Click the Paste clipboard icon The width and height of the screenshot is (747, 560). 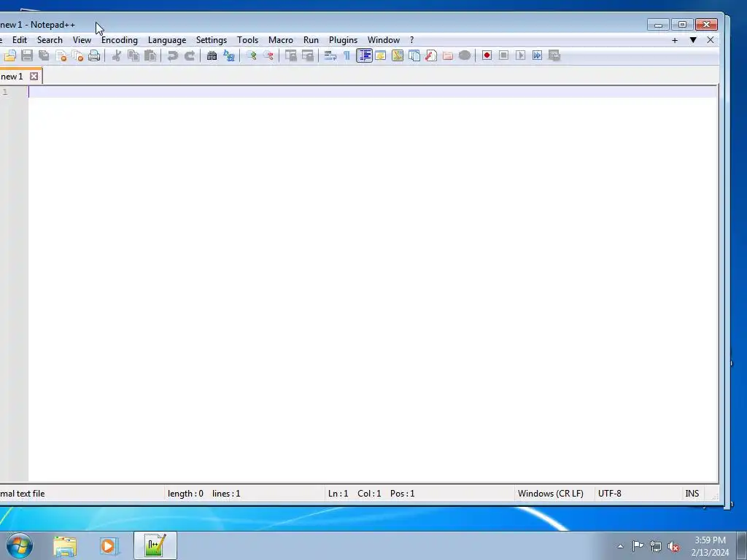tap(150, 55)
